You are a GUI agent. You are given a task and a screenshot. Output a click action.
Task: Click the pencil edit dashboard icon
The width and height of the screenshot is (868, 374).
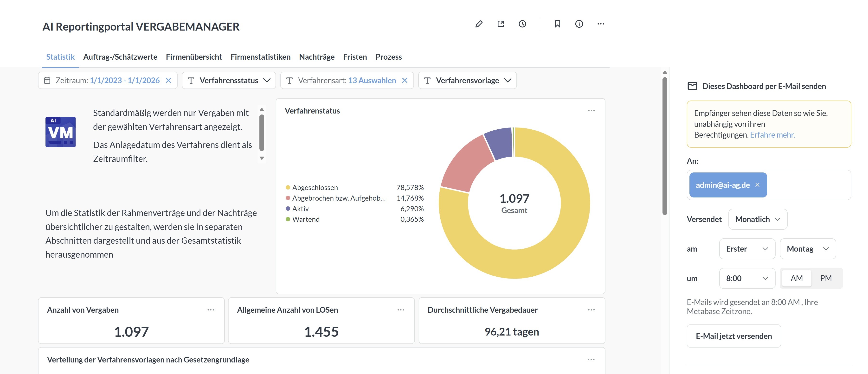tap(478, 24)
